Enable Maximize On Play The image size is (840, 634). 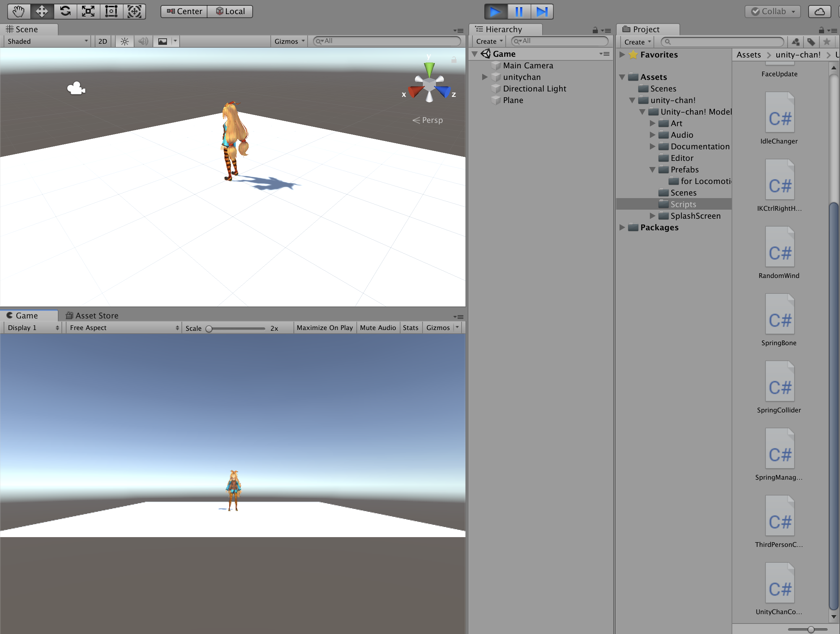(325, 328)
